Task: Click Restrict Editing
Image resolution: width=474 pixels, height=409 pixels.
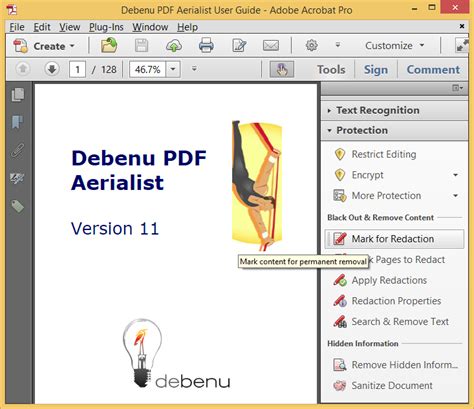Action: pyautogui.click(x=384, y=154)
